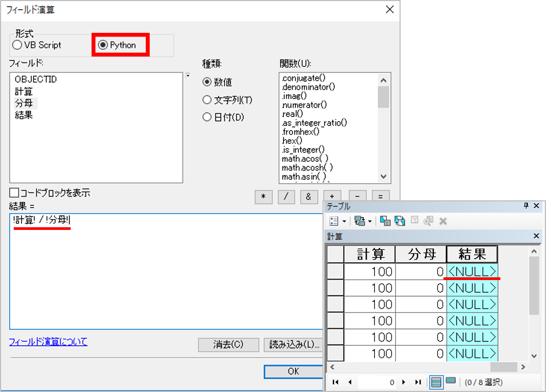Pick math.acos( ) from the functions list
This screenshot has height=392, width=546.
click(x=305, y=159)
